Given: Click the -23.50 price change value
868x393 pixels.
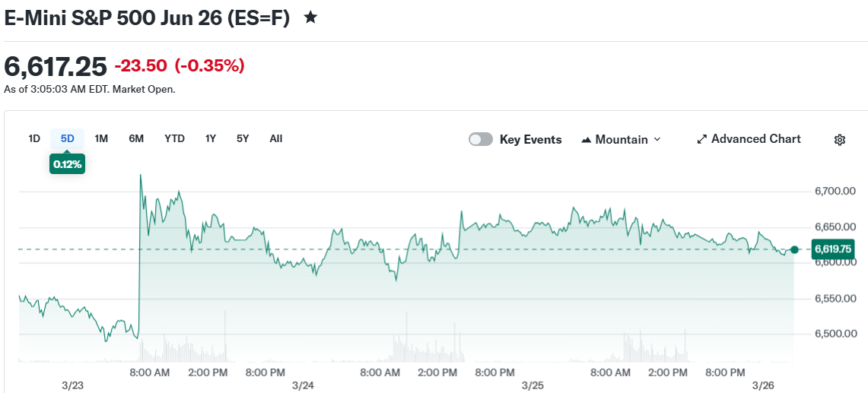Looking at the screenshot, I should tap(141, 66).
